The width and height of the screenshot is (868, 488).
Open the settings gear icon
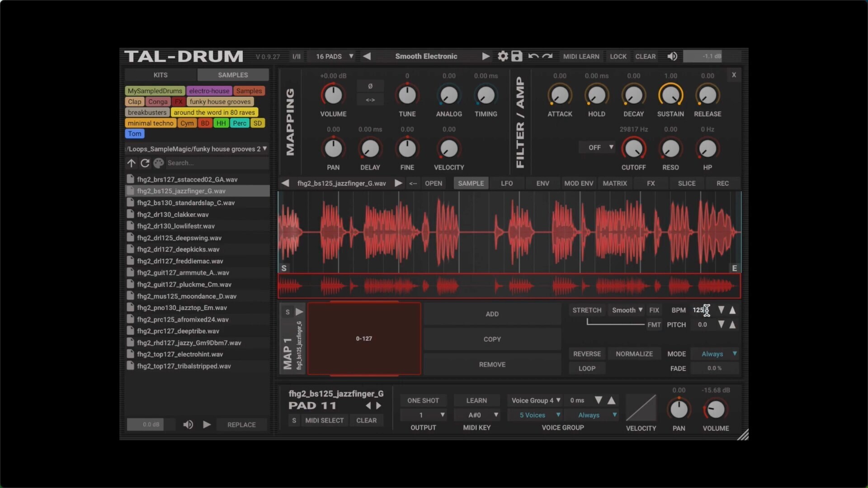coord(503,56)
